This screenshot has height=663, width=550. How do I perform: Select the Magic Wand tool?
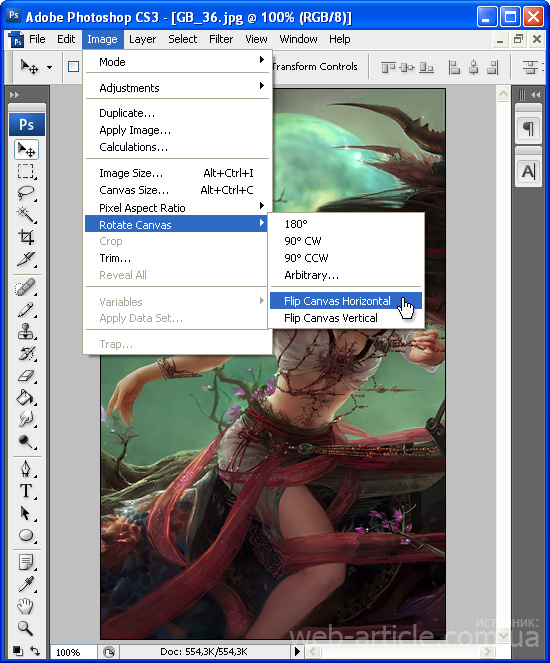click(26, 215)
